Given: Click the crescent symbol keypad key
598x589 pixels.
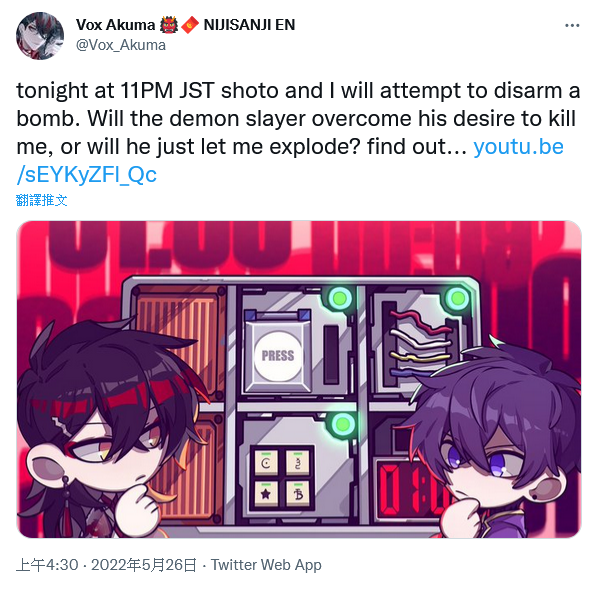Looking at the screenshot, I should click(x=266, y=463).
